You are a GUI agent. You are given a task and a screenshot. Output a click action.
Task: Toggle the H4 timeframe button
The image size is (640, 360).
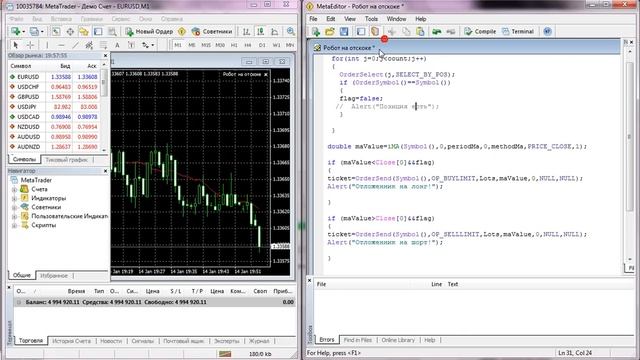pos(248,45)
